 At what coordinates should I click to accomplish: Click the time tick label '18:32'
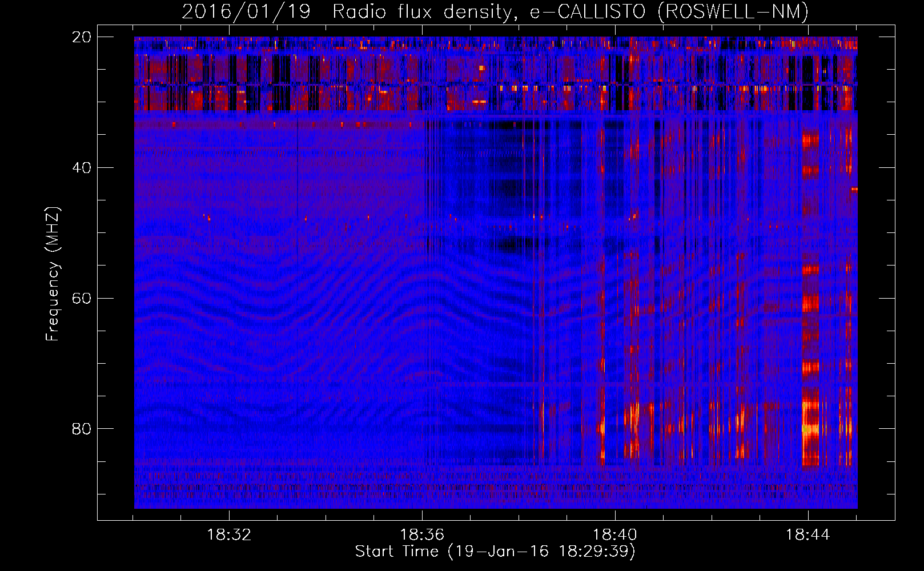tap(229, 535)
